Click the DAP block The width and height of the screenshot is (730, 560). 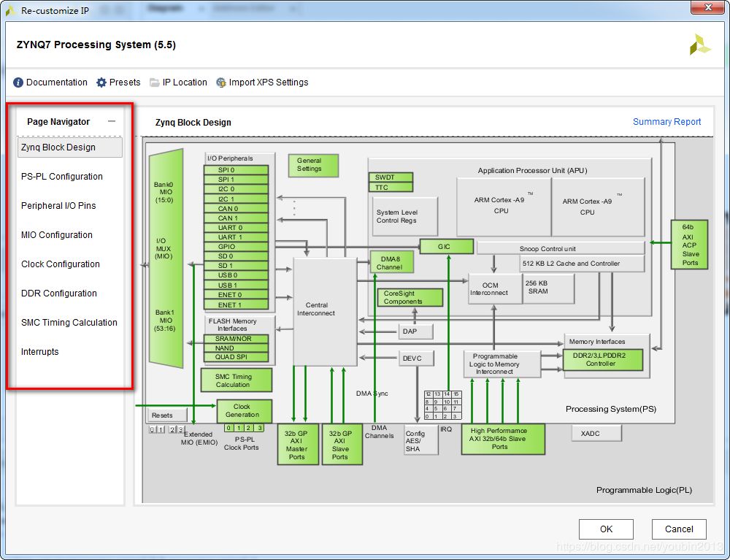pyautogui.click(x=415, y=331)
